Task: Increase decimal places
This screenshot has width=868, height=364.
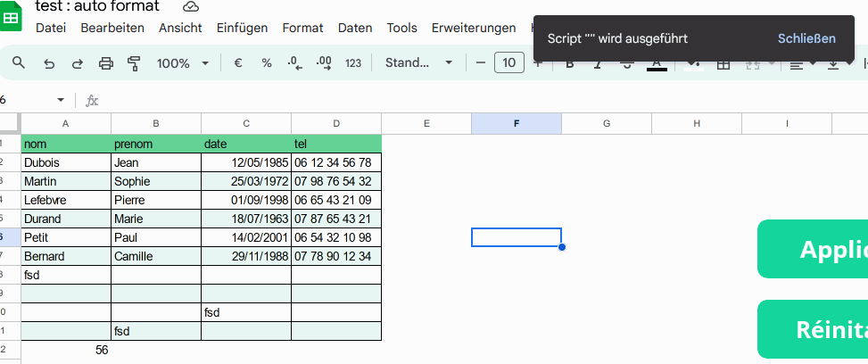Action: click(x=324, y=63)
